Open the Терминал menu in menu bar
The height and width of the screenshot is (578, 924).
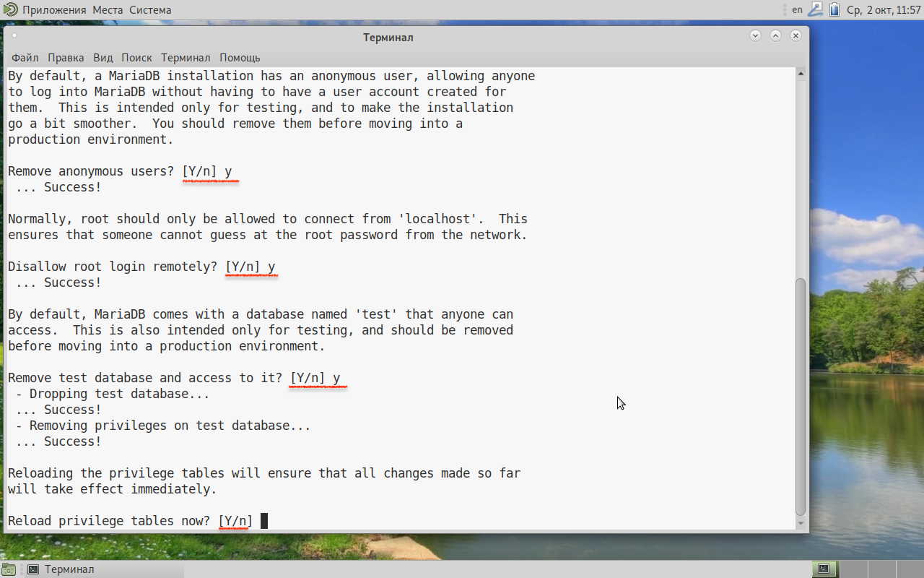186,58
